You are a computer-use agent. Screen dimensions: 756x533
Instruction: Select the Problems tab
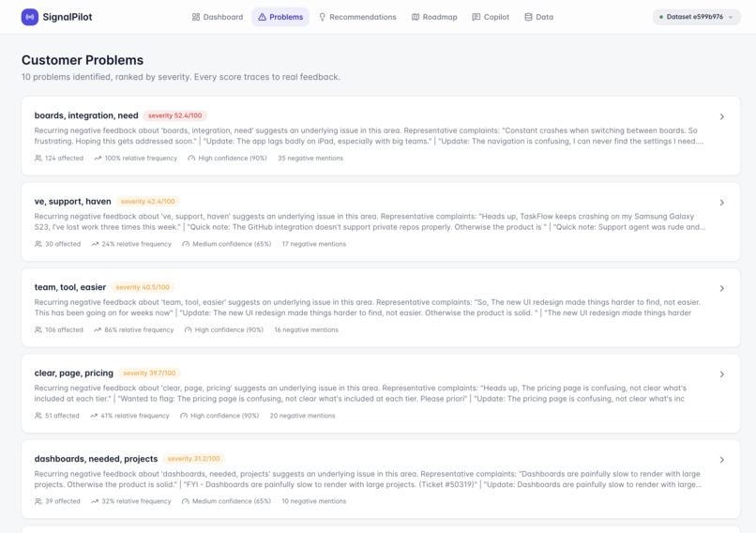click(280, 17)
